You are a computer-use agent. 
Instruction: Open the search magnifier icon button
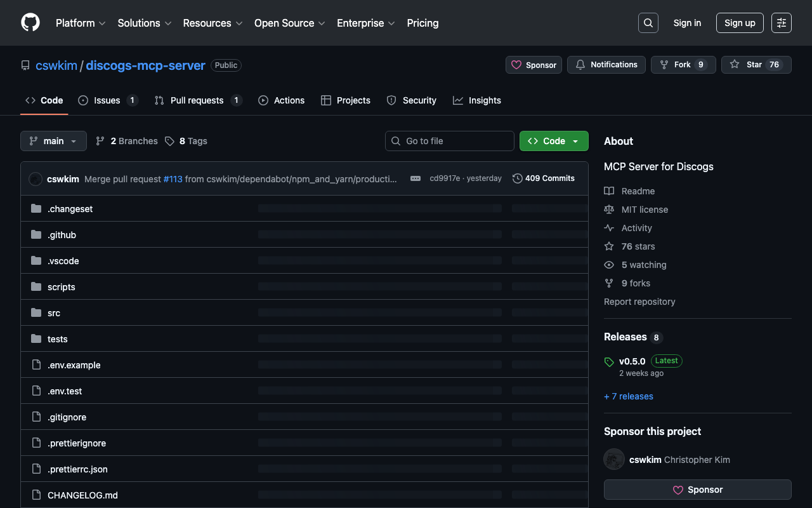click(x=648, y=23)
